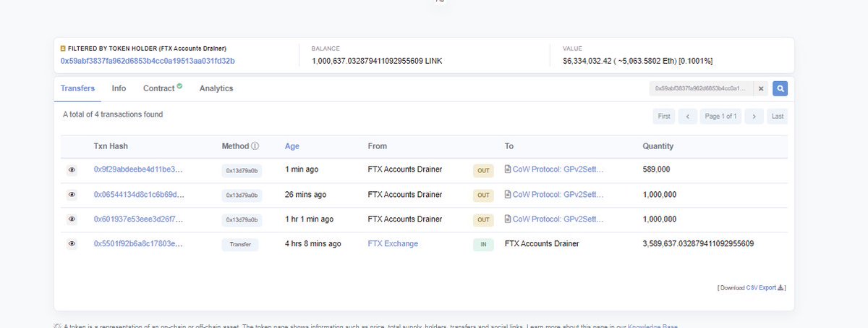View details eye icon for 0x06544134d8c1c6b69d transaction
This screenshot has height=328, width=868.
click(72, 195)
